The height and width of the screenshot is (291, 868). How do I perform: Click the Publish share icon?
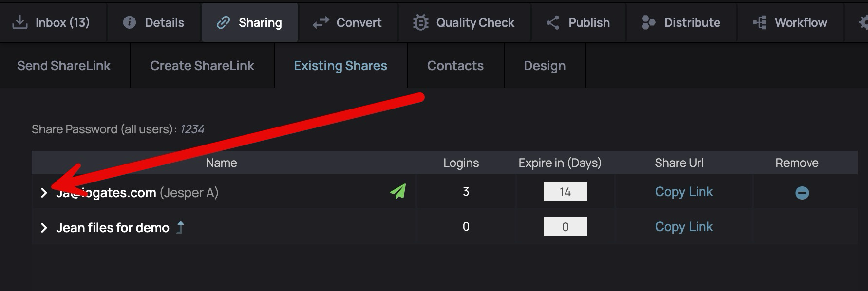[x=552, y=22]
